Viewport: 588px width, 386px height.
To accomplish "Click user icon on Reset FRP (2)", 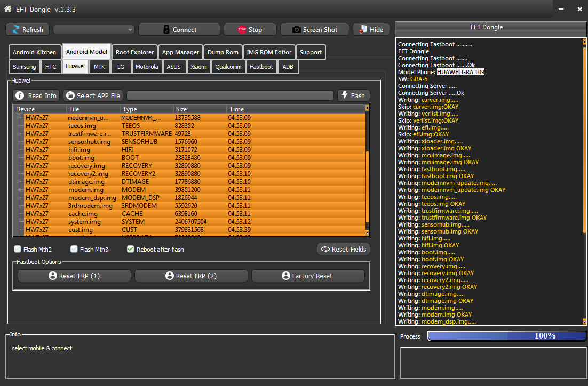I will tap(170, 276).
